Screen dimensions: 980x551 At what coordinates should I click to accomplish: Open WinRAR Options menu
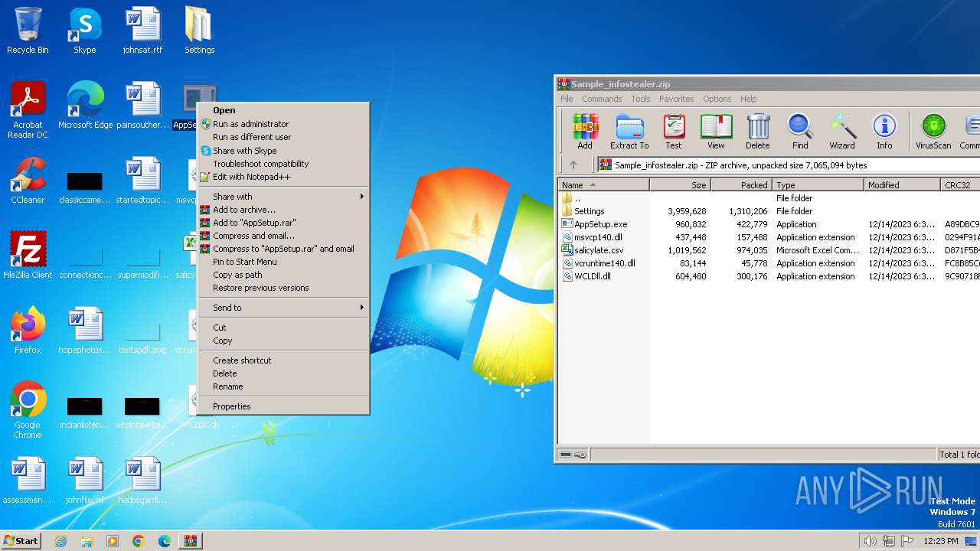point(717,99)
